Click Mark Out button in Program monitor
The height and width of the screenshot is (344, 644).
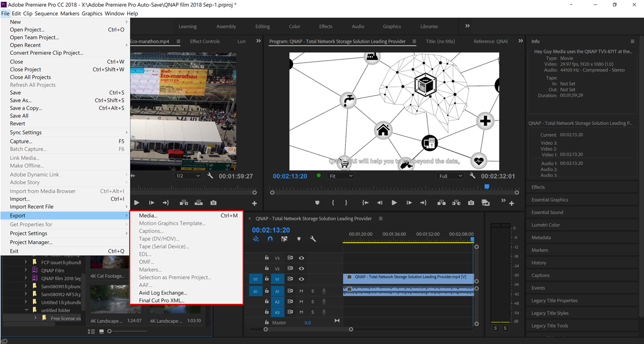pyautogui.click(x=346, y=203)
